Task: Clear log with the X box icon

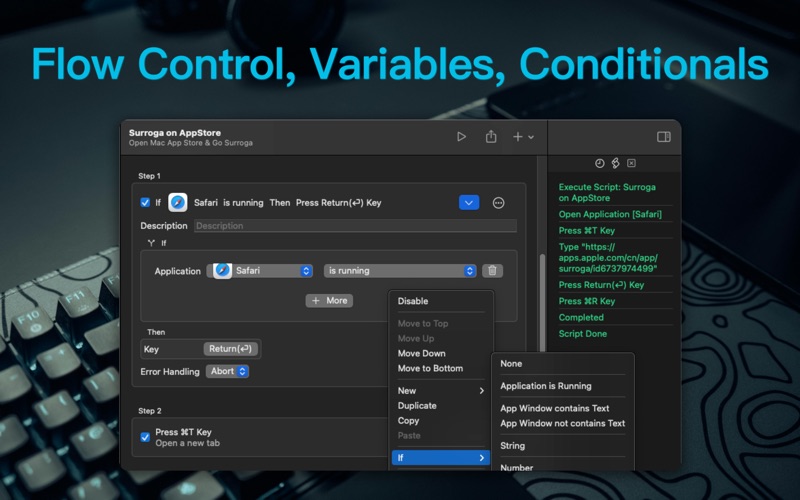Action: (631, 163)
